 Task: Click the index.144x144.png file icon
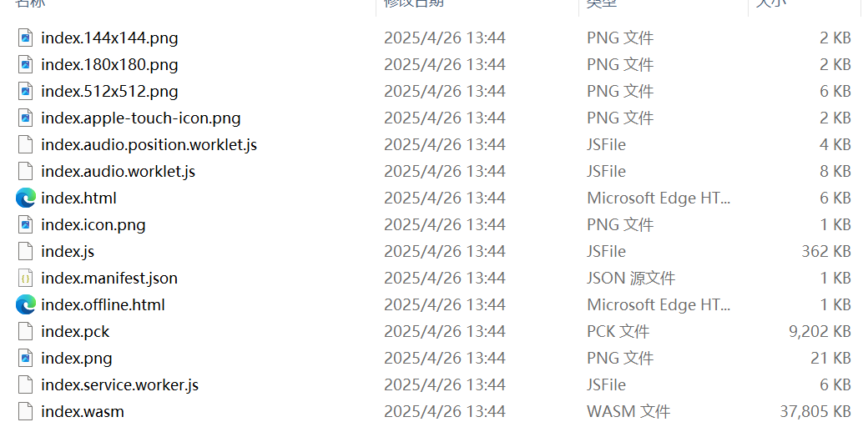26,38
